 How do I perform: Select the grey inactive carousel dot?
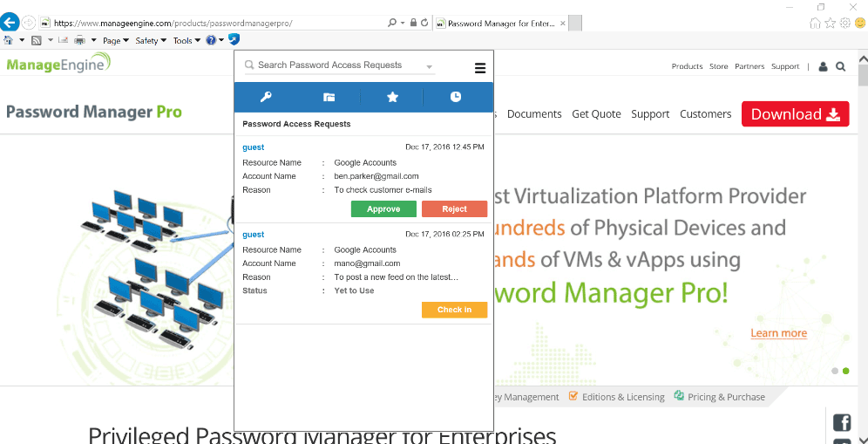(835, 371)
